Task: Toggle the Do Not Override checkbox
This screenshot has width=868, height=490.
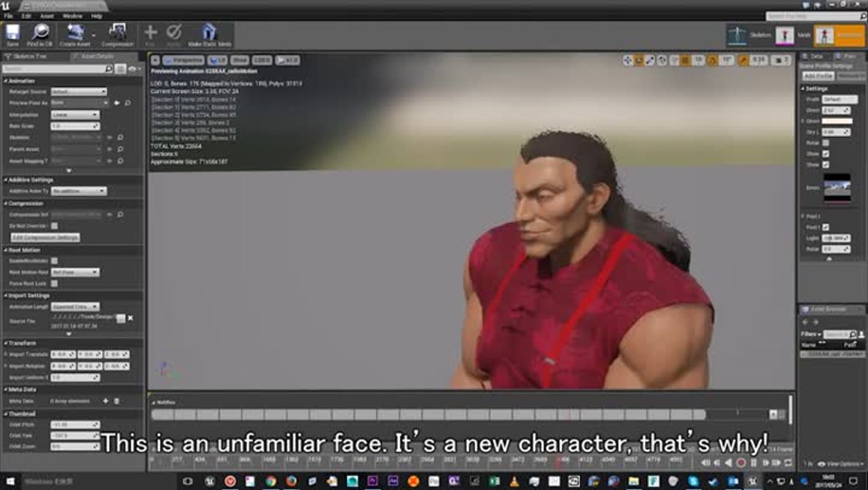Action: (x=54, y=226)
